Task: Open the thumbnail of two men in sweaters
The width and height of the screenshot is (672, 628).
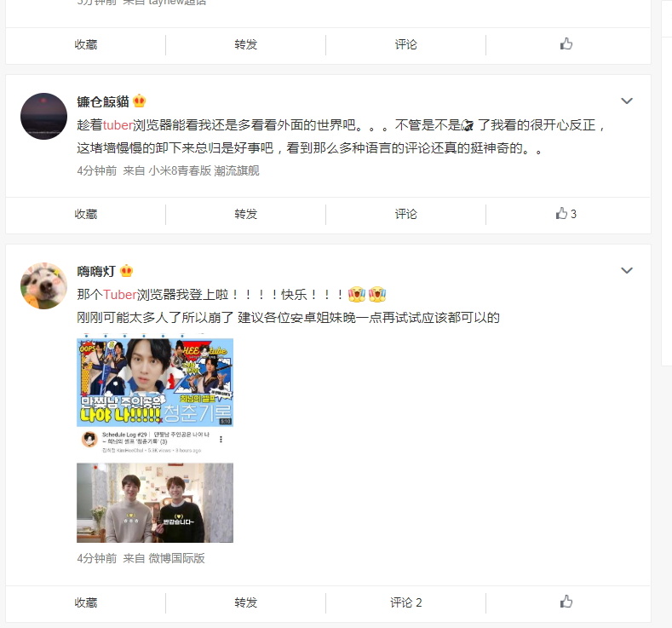Action: pos(155,503)
